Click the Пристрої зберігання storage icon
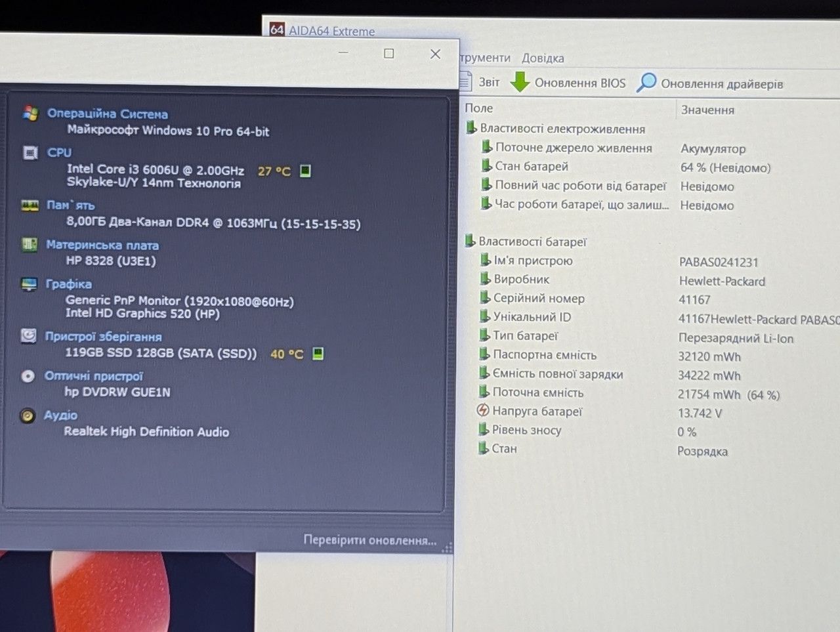 click(x=29, y=336)
